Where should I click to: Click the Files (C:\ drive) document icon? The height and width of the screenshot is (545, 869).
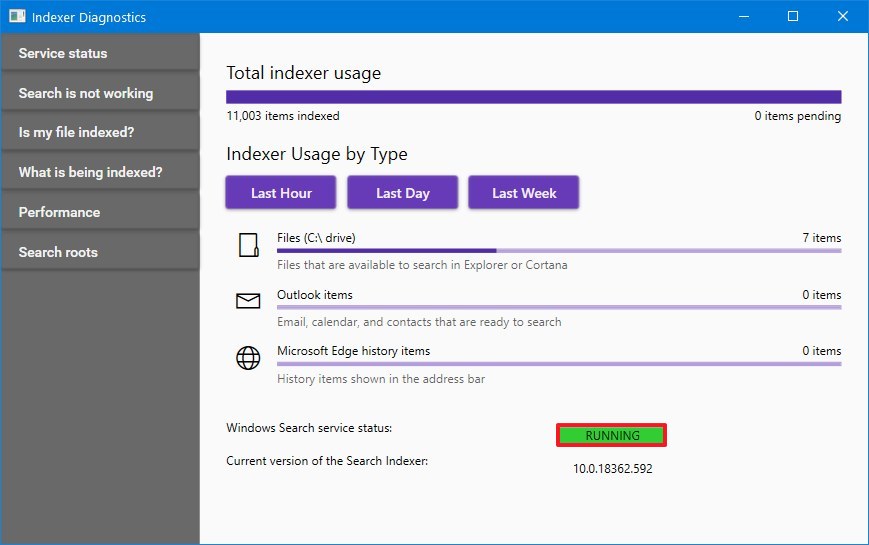point(248,245)
